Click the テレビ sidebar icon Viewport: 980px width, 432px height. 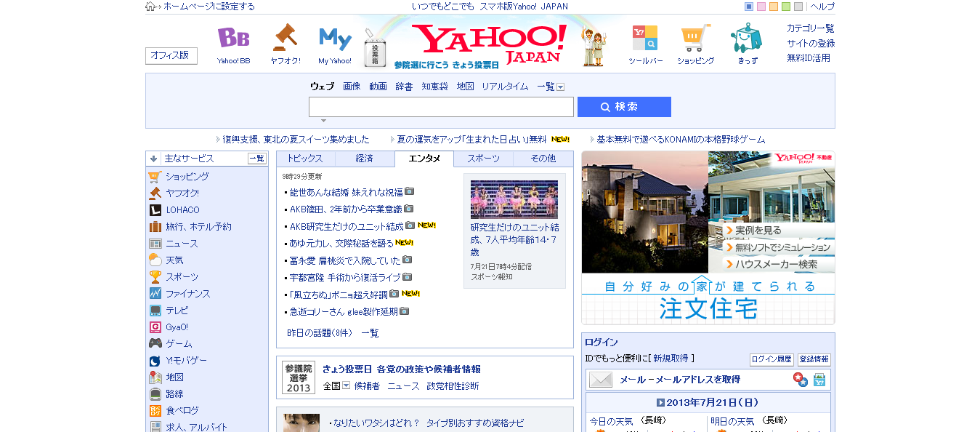tap(155, 310)
